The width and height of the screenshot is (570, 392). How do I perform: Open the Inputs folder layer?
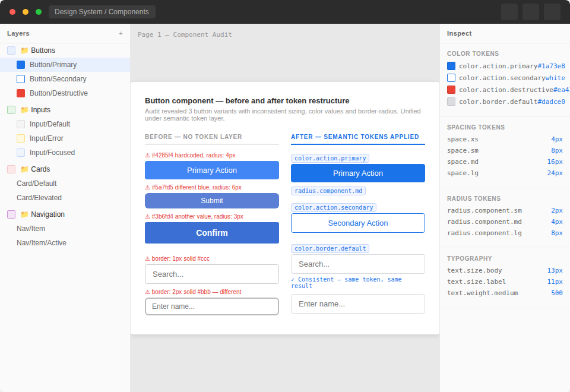pos(65,110)
